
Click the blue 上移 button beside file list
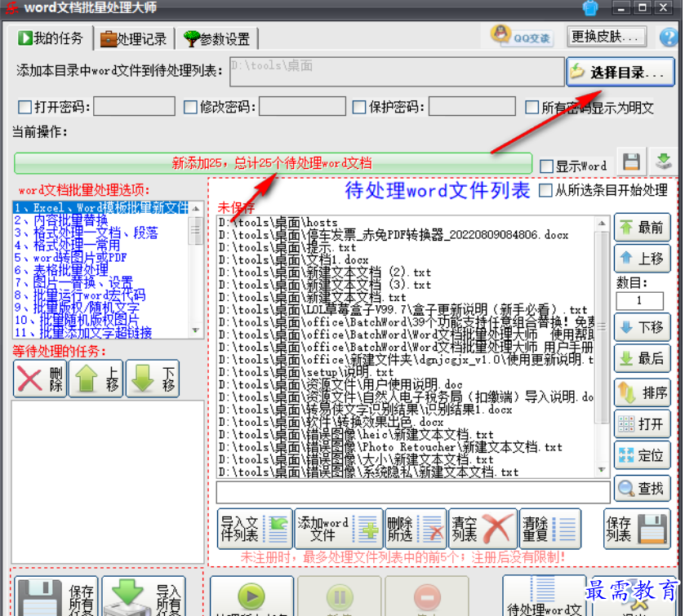pos(643,258)
